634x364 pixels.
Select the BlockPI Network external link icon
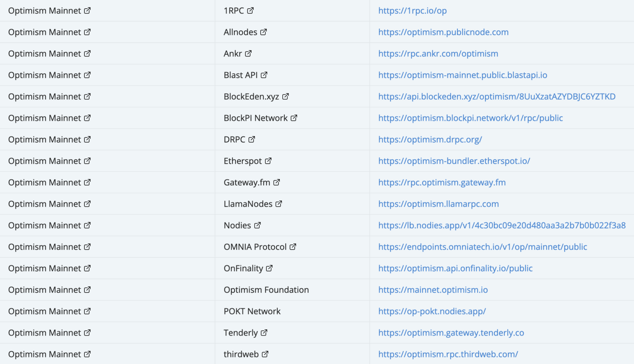(x=294, y=117)
